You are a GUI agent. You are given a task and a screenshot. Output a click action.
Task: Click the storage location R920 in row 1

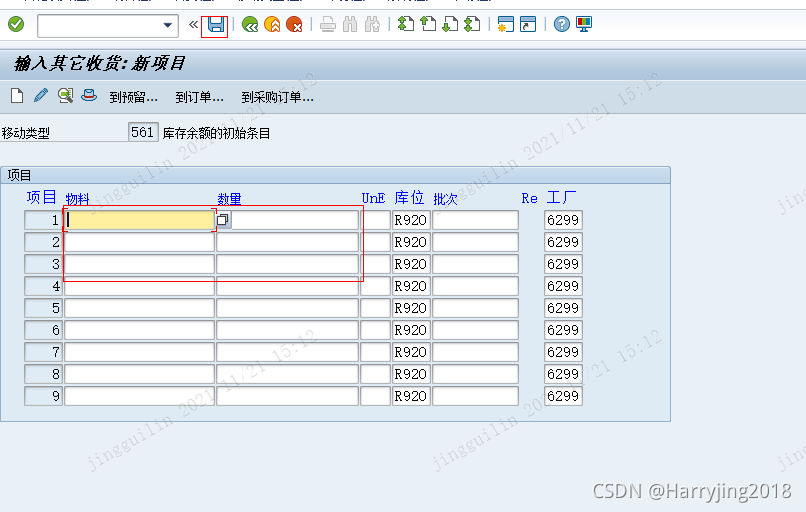[x=411, y=220]
